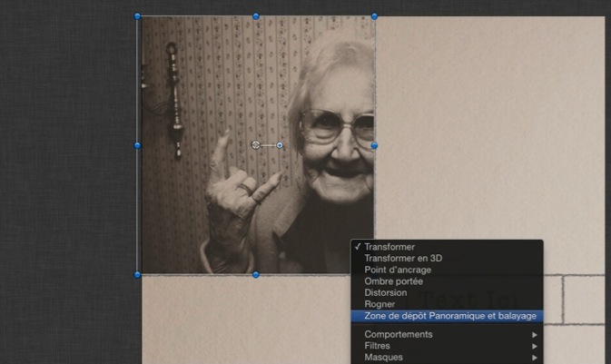Open the Comportements submenu
Screen dimensions: 611x364
pyautogui.click(x=447, y=334)
